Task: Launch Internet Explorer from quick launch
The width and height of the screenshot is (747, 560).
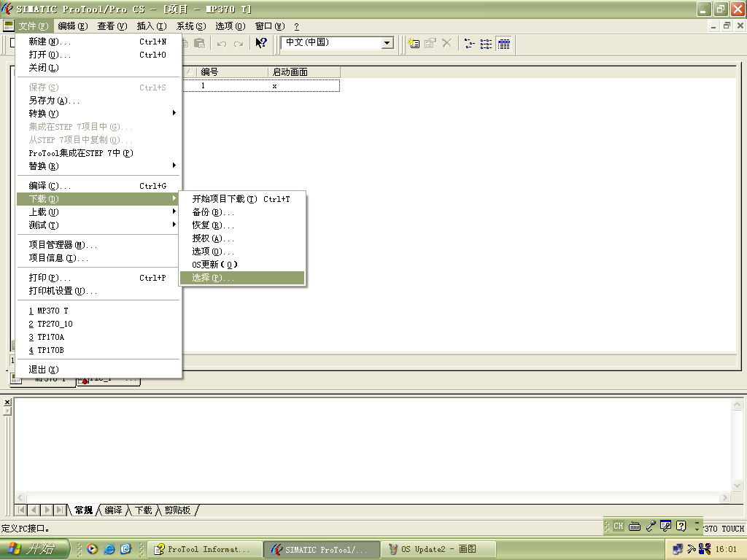Action: coord(109,549)
